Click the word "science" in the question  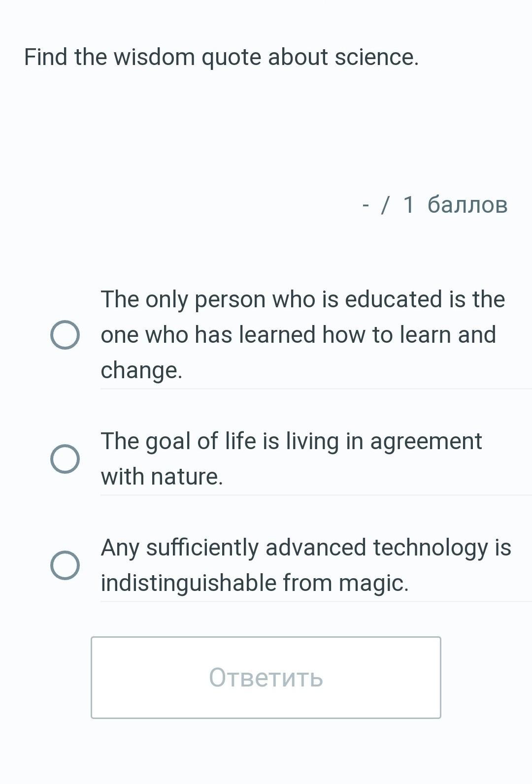click(x=374, y=57)
